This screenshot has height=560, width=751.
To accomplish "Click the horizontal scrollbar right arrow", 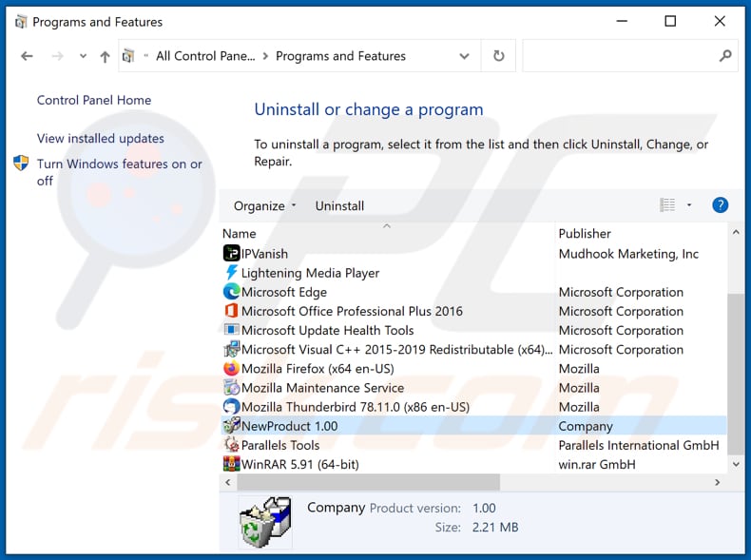I will [717, 482].
